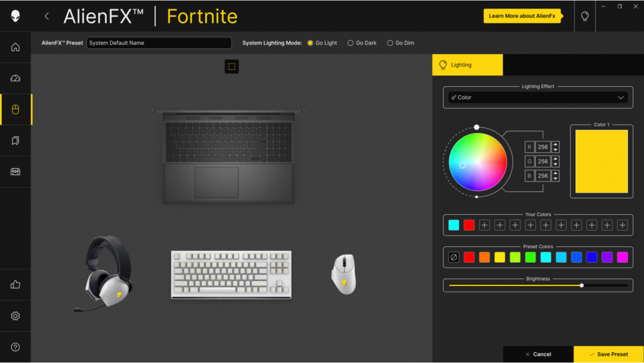Viewport: 644px width, 363px height.
Task: Open the Library bookmark sidebar icon
Action: pos(15,141)
